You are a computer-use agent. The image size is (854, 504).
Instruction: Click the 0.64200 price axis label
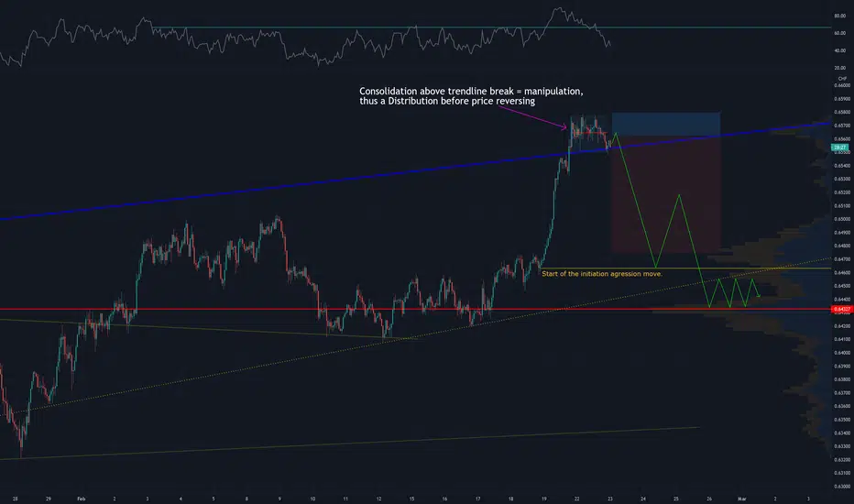842,326
